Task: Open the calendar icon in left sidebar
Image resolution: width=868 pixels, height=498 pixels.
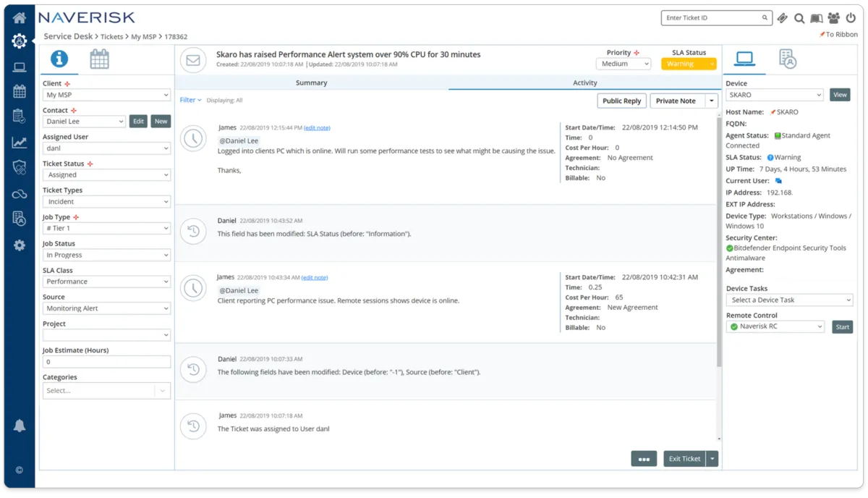Action: point(20,91)
